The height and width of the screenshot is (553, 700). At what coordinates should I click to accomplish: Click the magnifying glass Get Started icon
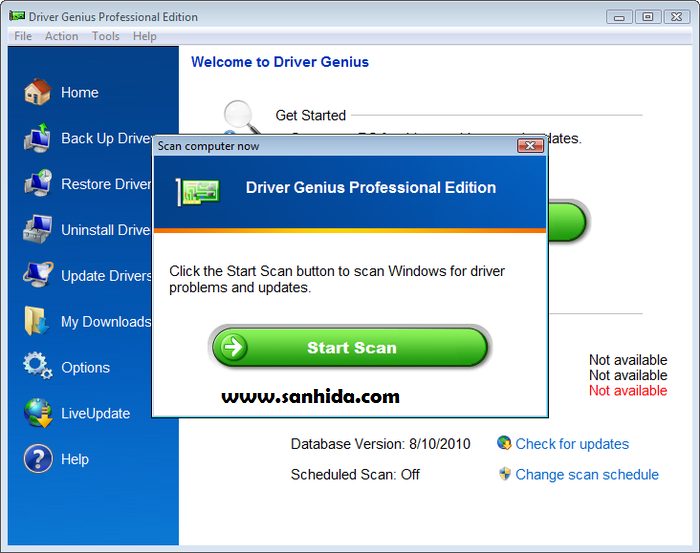242,116
